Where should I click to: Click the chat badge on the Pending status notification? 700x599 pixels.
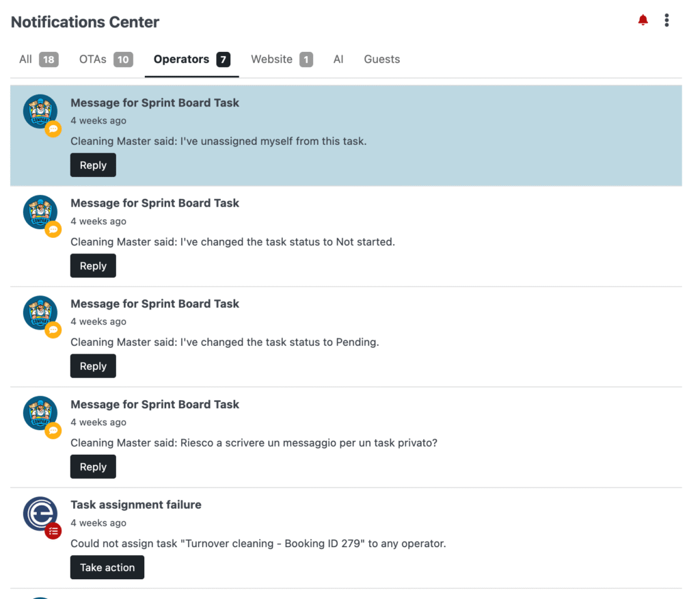click(53, 330)
